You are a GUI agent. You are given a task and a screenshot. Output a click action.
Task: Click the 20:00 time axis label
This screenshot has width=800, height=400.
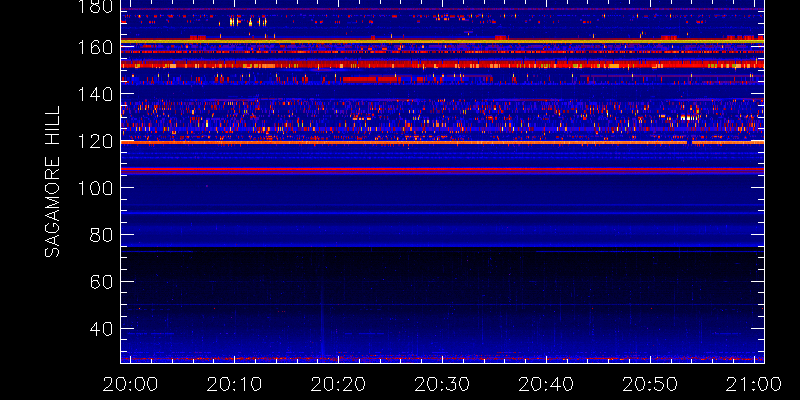coord(130,384)
